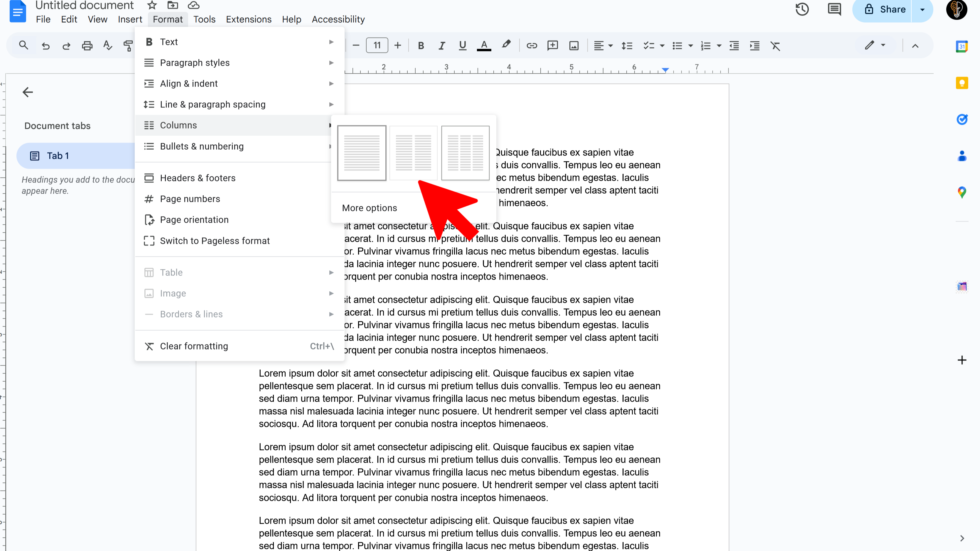This screenshot has width=980, height=551.
Task: Click the Undo arrow icon
Action: [46, 46]
